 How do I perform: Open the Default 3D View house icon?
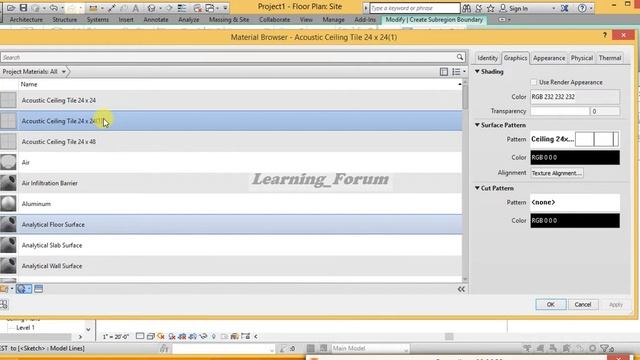[x=152, y=8]
